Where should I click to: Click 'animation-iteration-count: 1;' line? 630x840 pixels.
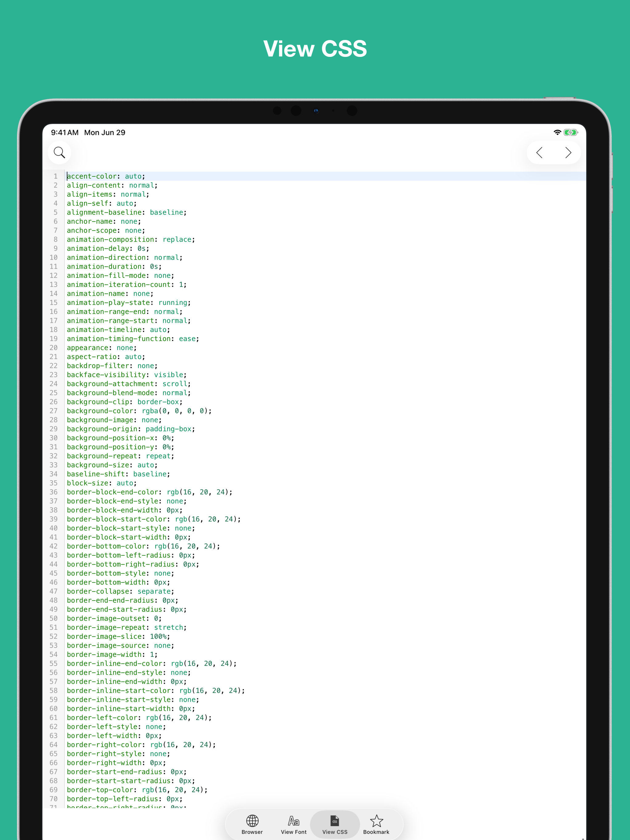coord(127,284)
